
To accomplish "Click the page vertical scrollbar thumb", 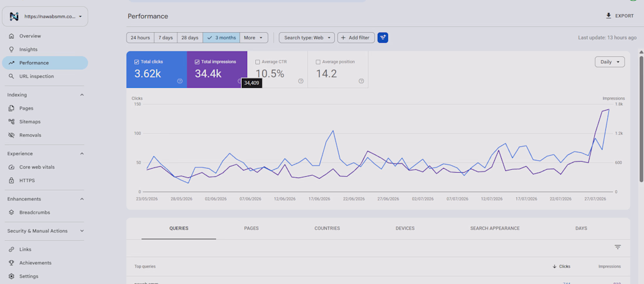I will (641, 119).
